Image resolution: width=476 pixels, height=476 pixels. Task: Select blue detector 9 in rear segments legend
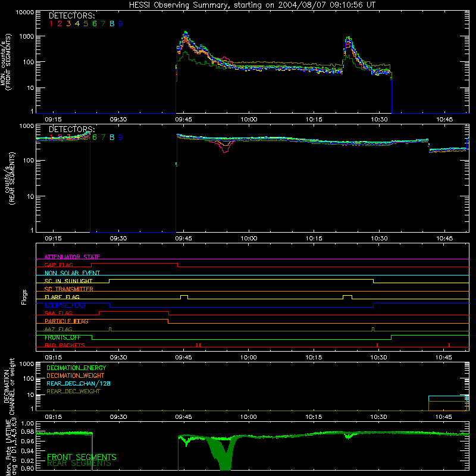(x=121, y=137)
